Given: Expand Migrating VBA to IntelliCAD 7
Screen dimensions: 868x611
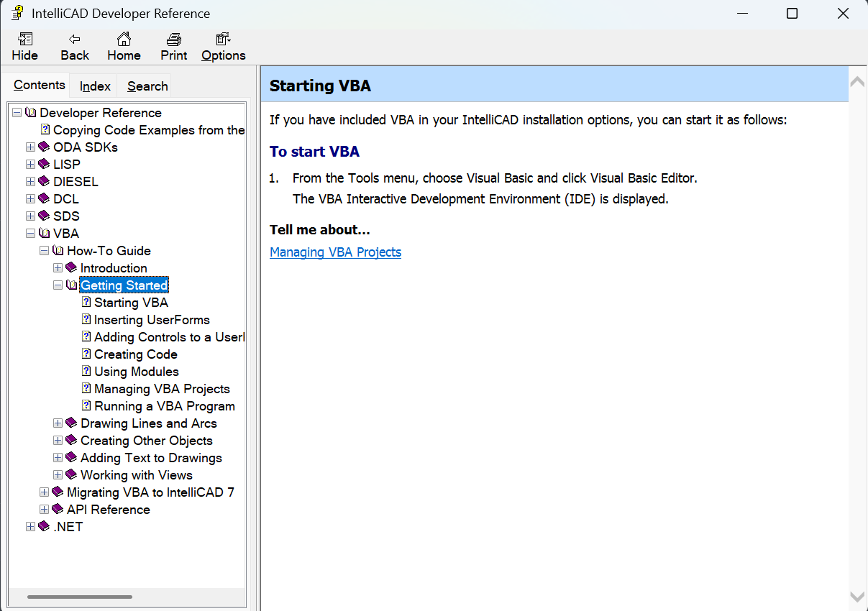Looking at the screenshot, I should pos(44,492).
